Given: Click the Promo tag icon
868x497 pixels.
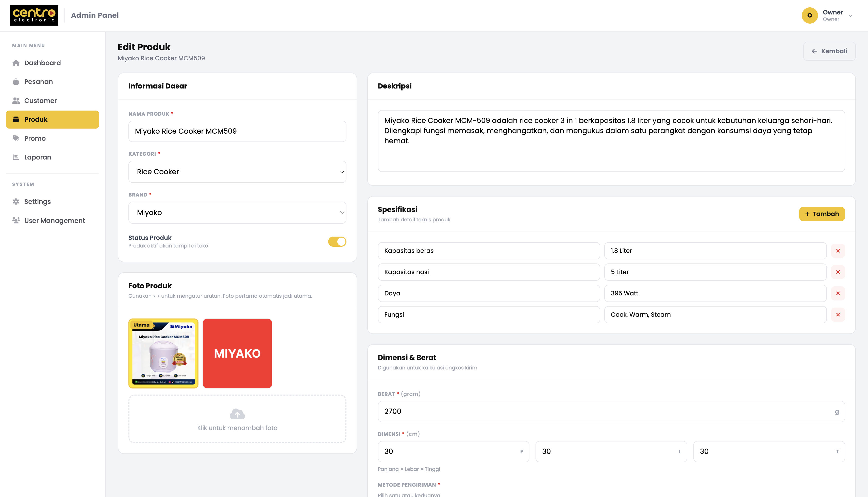Looking at the screenshot, I should click(x=16, y=138).
